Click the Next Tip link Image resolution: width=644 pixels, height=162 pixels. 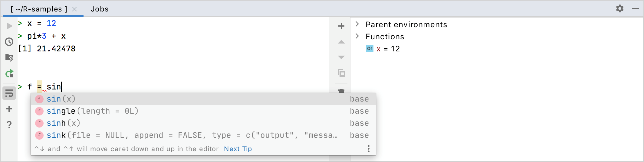(238, 149)
